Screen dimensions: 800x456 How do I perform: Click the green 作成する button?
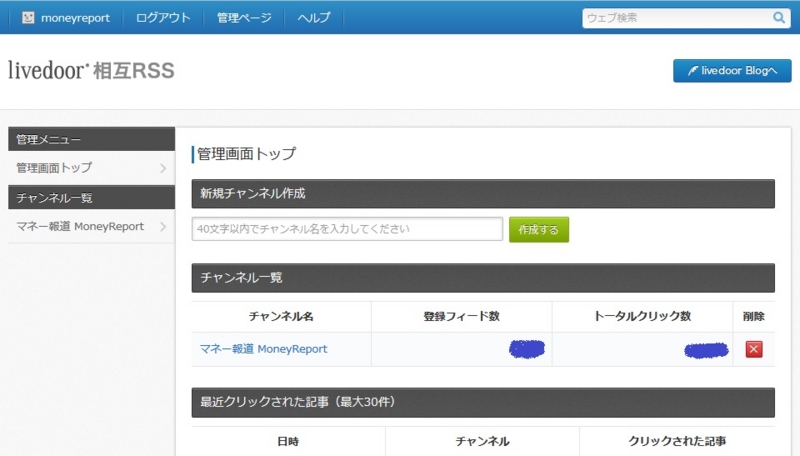tap(539, 230)
